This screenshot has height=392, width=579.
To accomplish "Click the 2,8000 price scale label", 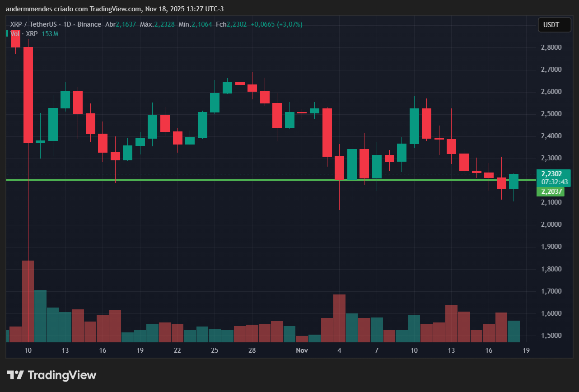I will [551, 47].
